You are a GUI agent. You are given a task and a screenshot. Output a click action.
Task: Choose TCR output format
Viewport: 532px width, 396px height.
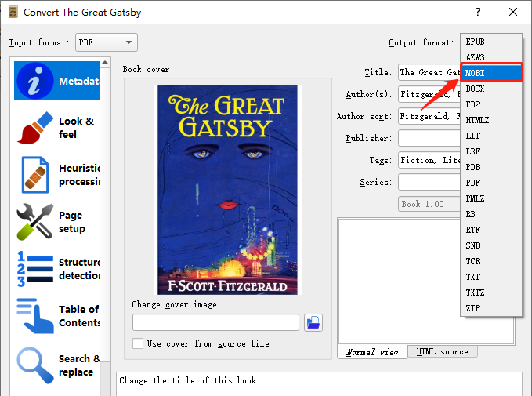(491, 261)
